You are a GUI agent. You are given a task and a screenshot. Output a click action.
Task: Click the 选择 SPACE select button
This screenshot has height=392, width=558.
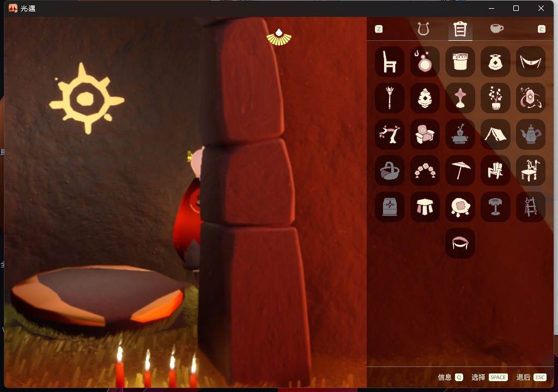(489, 377)
